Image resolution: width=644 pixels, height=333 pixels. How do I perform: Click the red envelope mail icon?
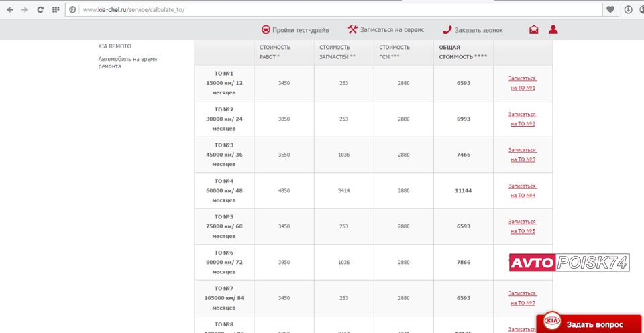pos(534,29)
